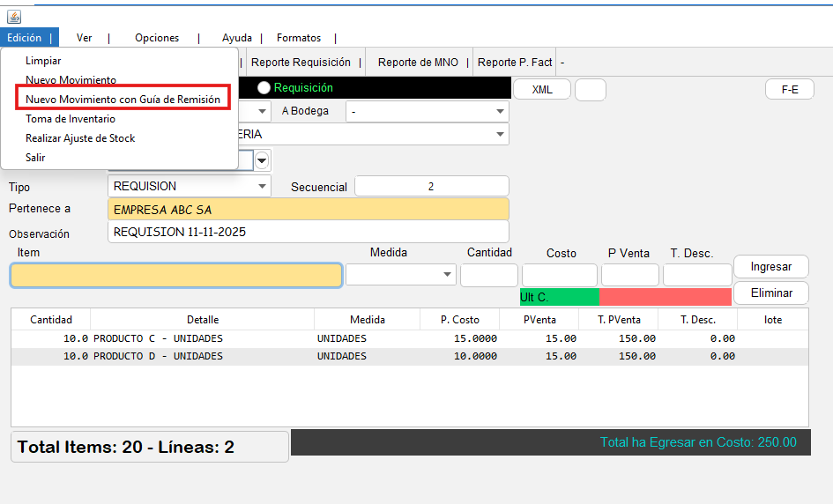The width and height of the screenshot is (833, 504).
Task: Choose Nuevo Movimiento con Guía de Remisión
Action: [123, 100]
